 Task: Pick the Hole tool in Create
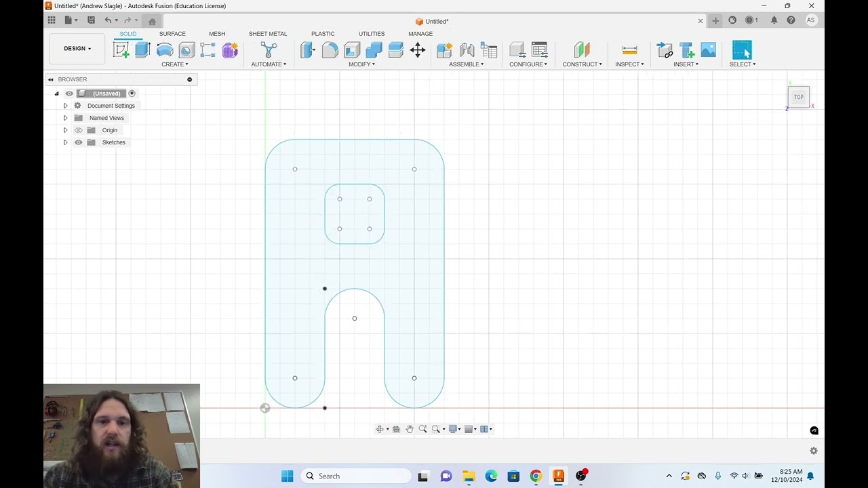point(186,49)
